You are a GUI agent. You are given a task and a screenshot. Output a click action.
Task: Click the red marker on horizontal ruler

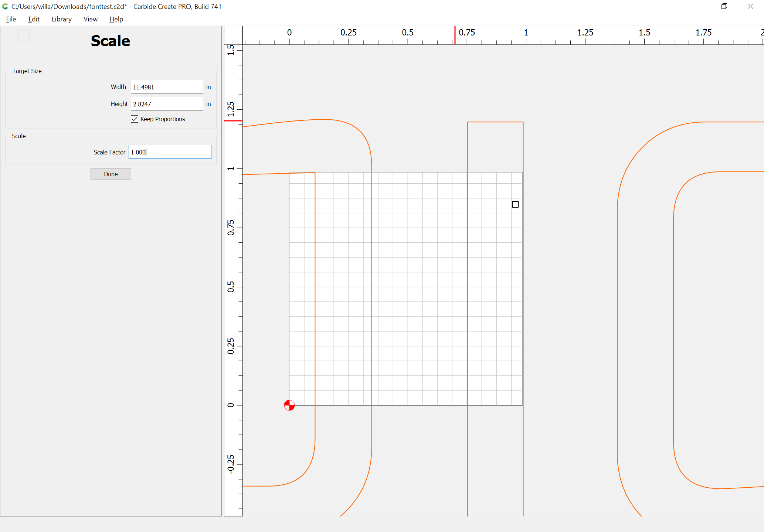point(455,35)
